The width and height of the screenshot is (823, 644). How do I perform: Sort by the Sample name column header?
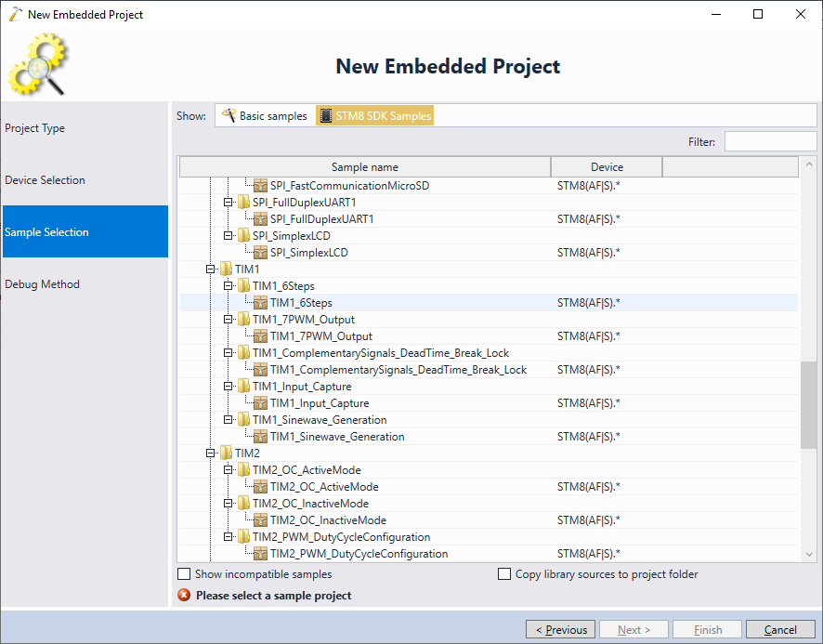click(x=365, y=167)
